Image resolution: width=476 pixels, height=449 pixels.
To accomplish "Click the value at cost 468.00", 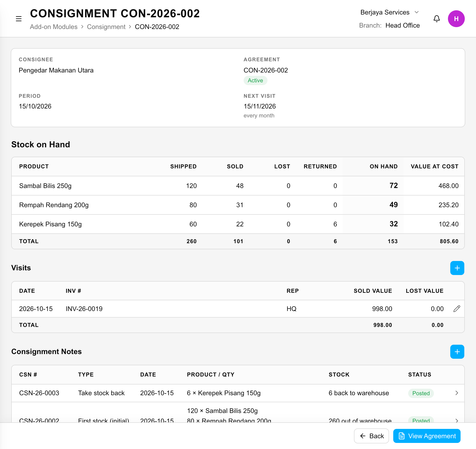I will tap(448, 186).
